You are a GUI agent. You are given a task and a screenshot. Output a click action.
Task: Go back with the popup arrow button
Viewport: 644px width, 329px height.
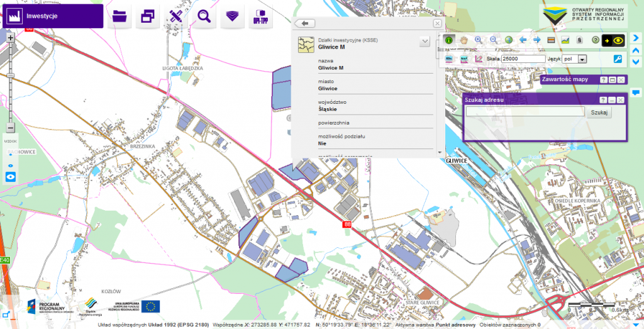point(305,23)
